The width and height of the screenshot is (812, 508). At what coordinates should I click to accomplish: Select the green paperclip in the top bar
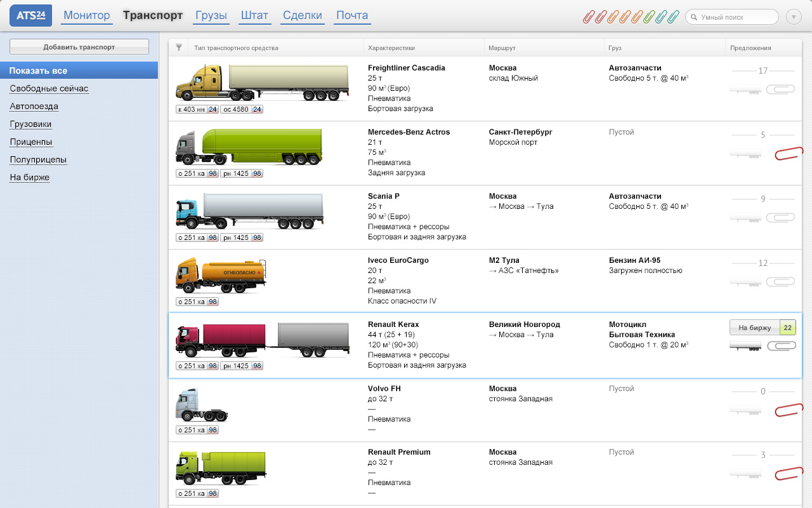point(649,17)
